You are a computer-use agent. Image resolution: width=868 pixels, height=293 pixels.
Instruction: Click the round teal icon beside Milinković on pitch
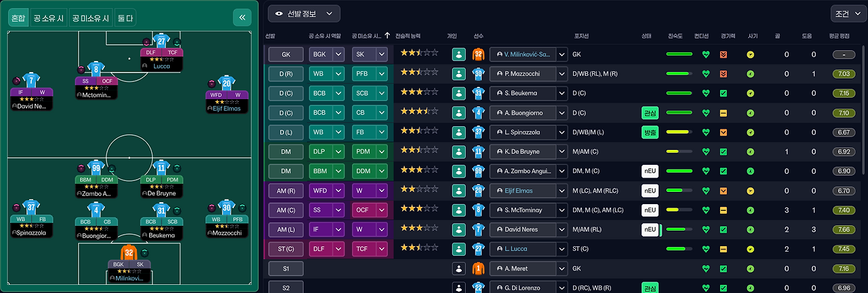pos(144,253)
